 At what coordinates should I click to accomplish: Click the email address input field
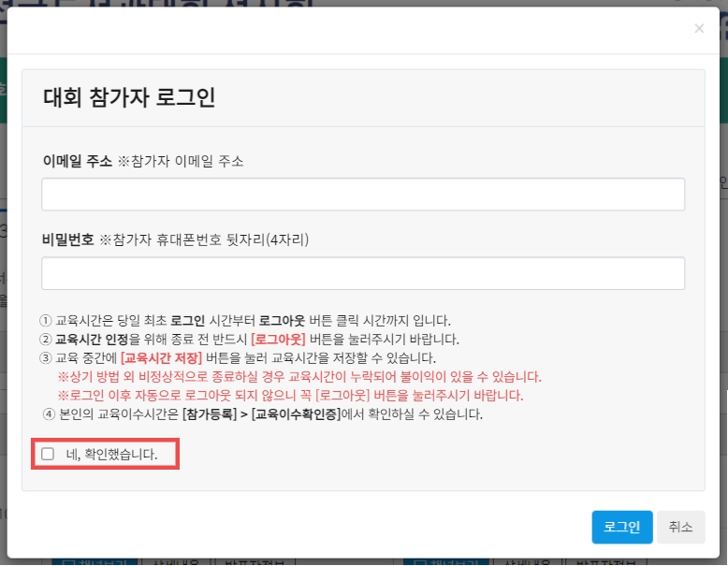click(363, 195)
